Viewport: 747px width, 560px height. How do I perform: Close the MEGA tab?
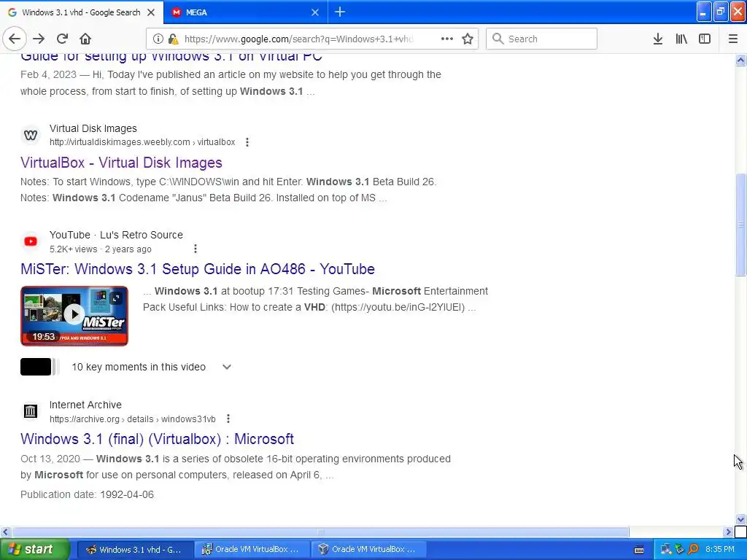(315, 12)
